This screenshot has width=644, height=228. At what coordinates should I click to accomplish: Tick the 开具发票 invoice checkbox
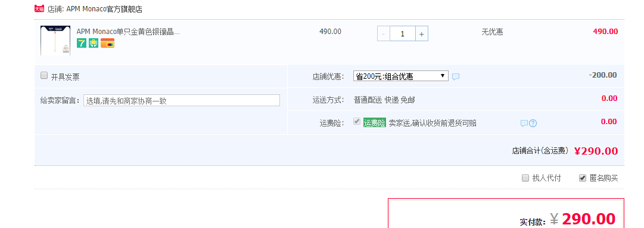click(x=44, y=75)
